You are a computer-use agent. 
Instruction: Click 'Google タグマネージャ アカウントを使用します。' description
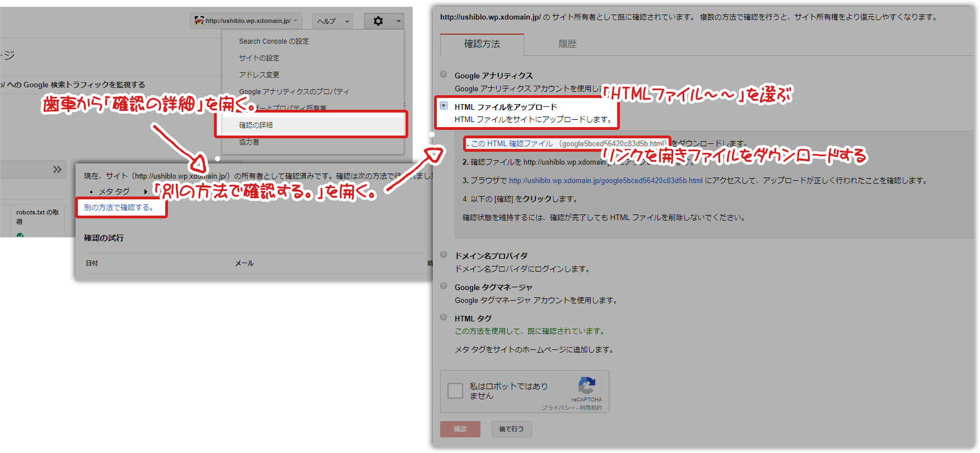pyautogui.click(x=536, y=301)
